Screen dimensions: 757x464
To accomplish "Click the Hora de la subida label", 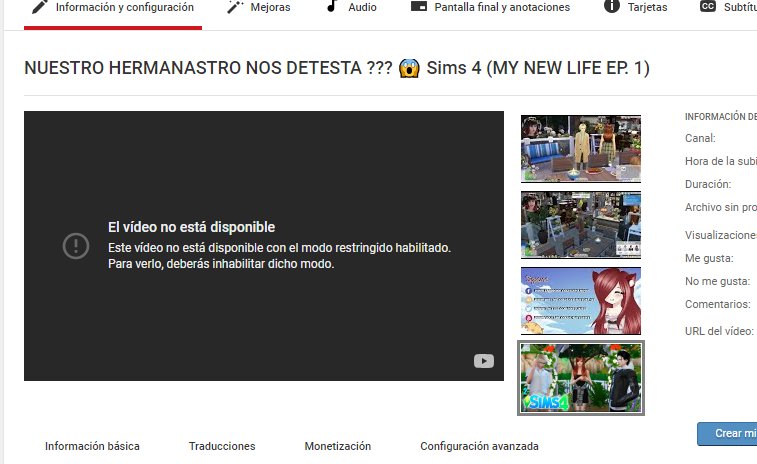I will pyautogui.click(x=721, y=161).
